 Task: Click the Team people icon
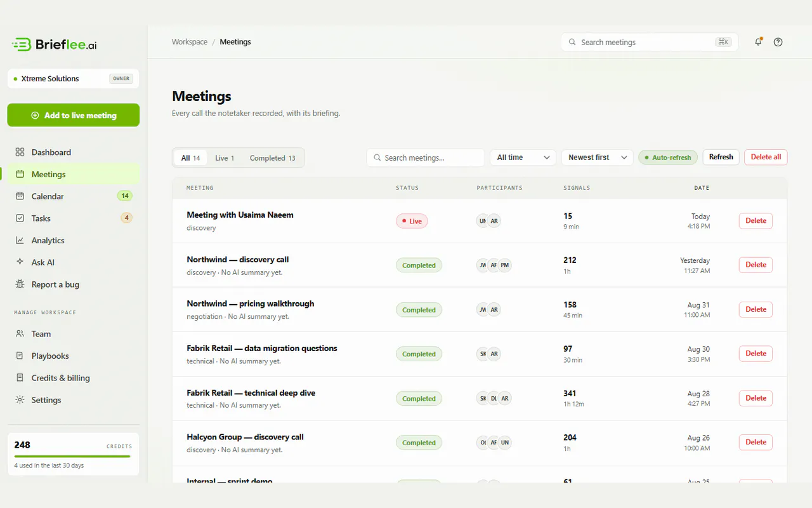(x=20, y=334)
